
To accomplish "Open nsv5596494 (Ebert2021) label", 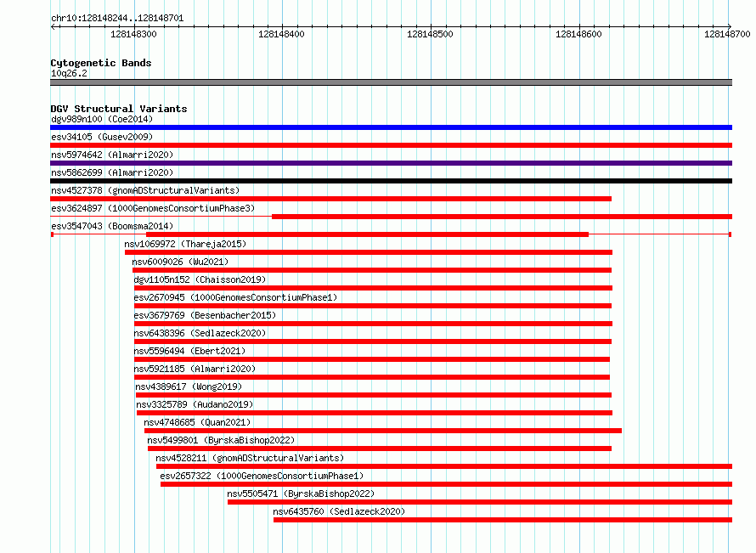I will tap(189, 351).
